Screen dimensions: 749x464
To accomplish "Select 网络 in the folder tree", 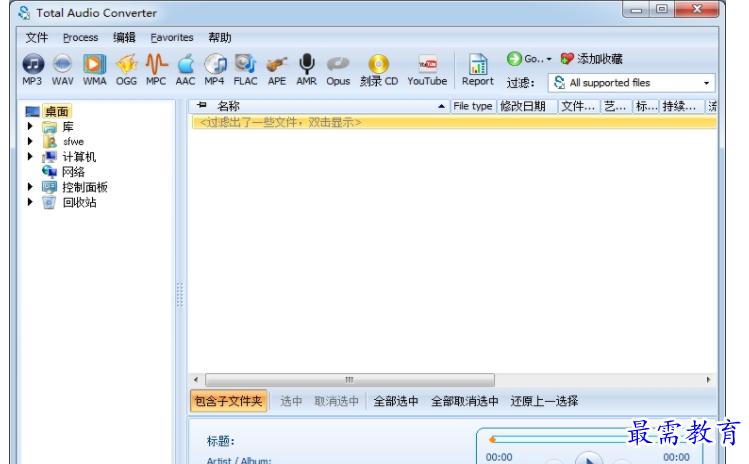I will click(73, 172).
